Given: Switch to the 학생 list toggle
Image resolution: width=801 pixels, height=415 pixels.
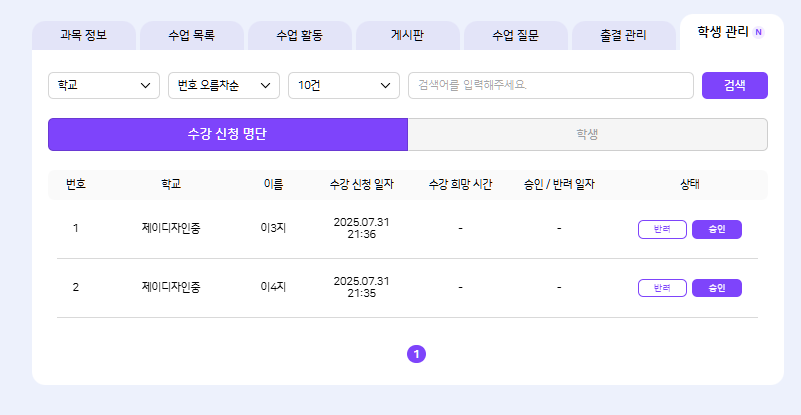Looking at the screenshot, I should click(x=587, y=134).
